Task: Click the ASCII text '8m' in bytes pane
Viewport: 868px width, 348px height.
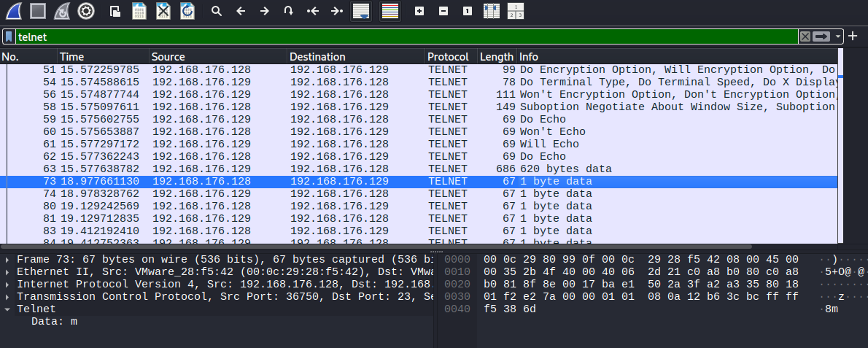Action: point(832,309)
